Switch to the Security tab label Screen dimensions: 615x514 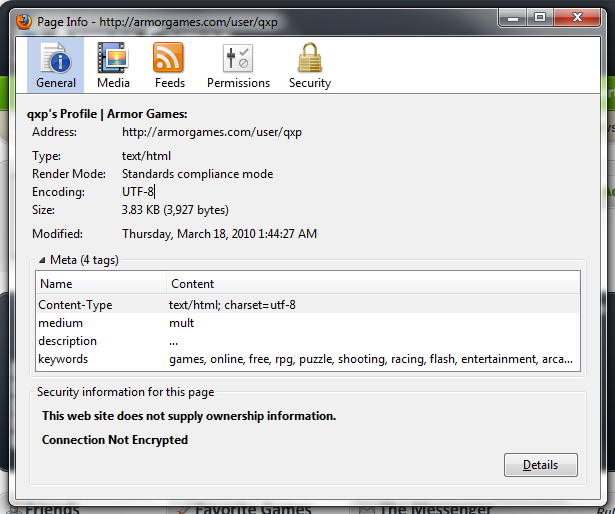pos(310,83)
